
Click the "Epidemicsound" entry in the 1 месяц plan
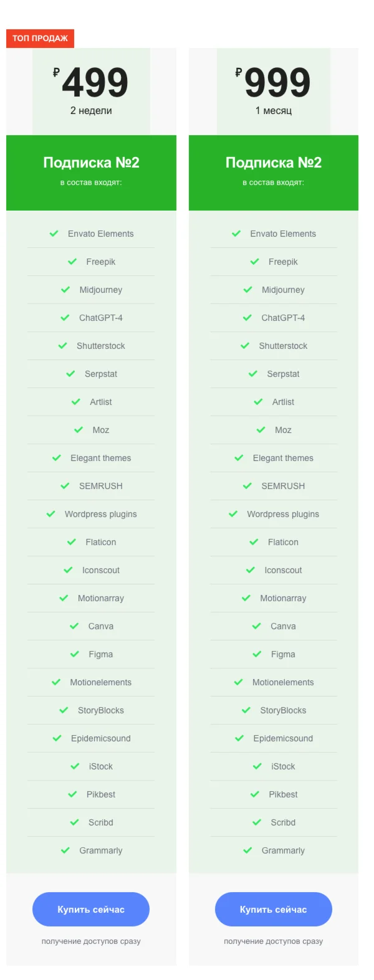point(283,738)
